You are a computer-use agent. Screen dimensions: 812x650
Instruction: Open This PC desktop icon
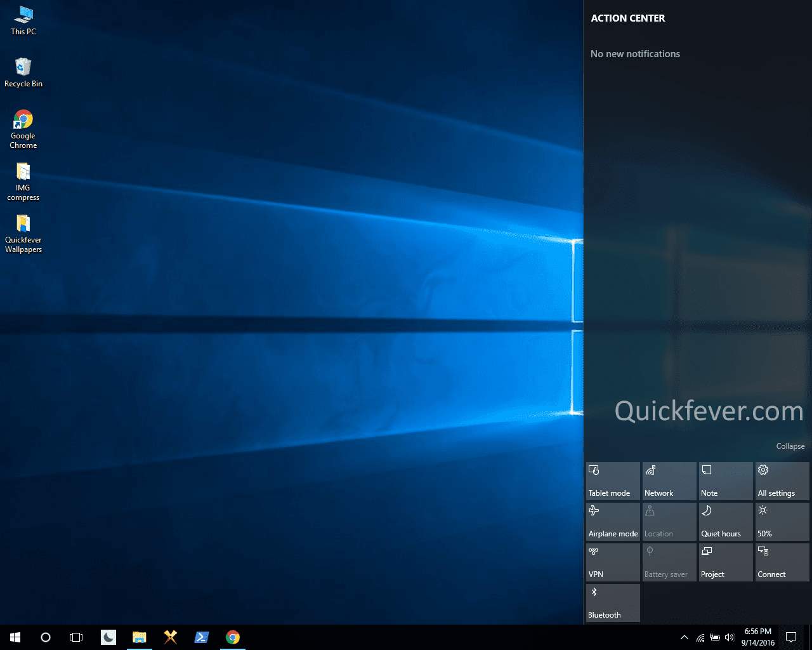coord(23,21)
